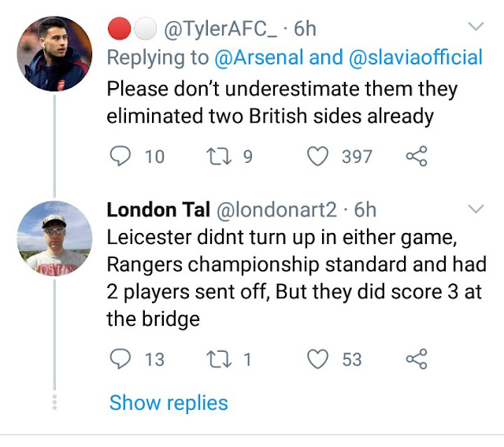Share TylerAFC_'s tweet

click(416, 157)
